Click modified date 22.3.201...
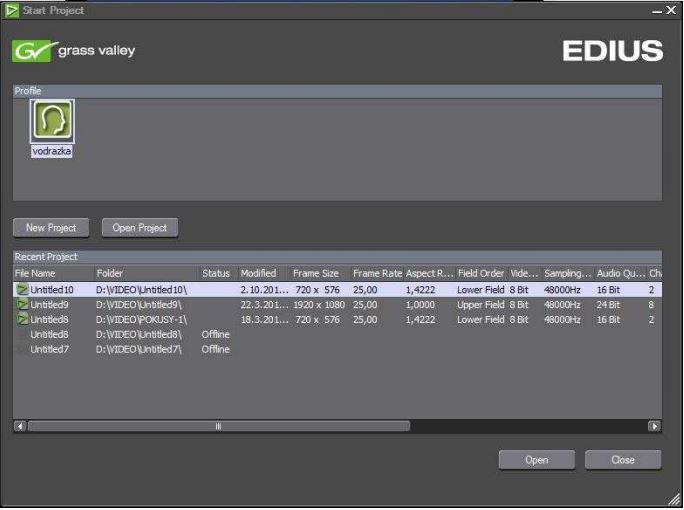This screenshot has width=684, height=510. click(264, 305)
